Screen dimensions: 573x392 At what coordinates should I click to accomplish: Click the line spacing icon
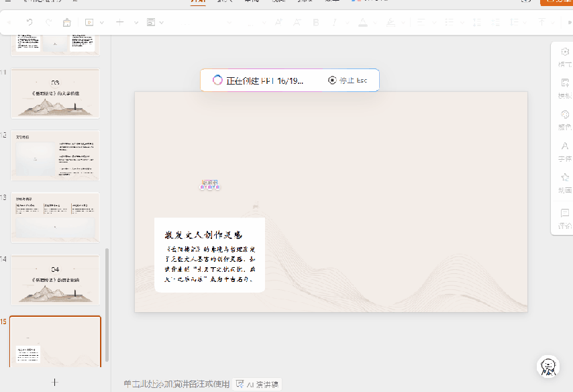click(x=515, y=22)
